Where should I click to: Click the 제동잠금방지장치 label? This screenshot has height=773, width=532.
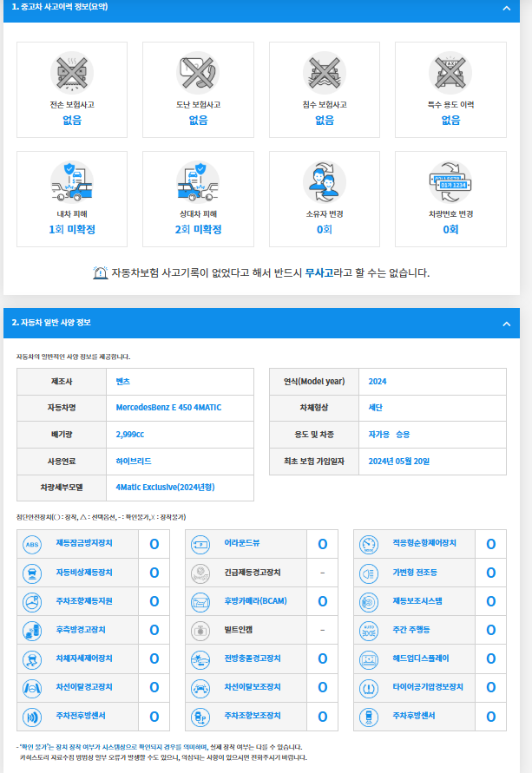84,543
